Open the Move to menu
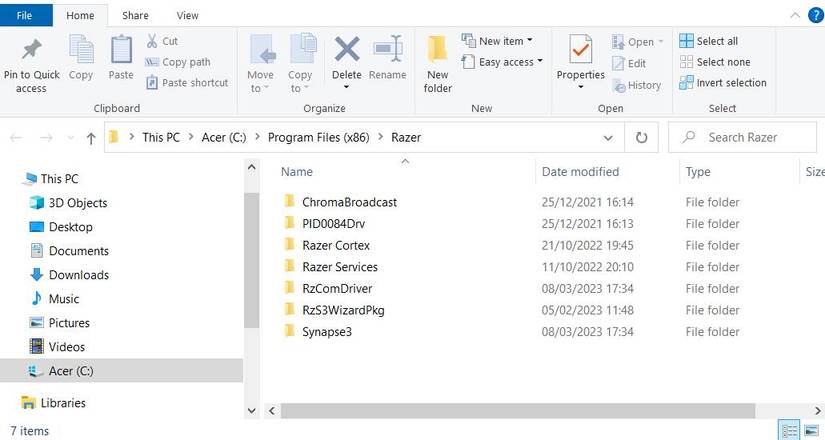This screenshot has height=440, width=825. 261,64
